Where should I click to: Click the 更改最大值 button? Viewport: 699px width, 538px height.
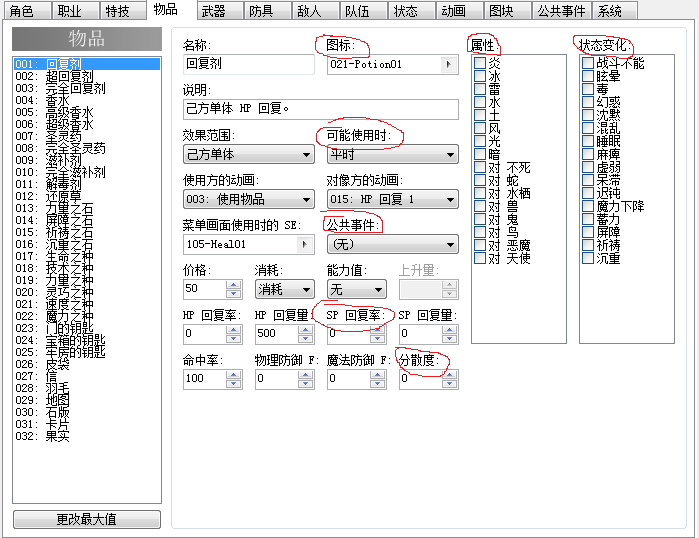[87, 519]
